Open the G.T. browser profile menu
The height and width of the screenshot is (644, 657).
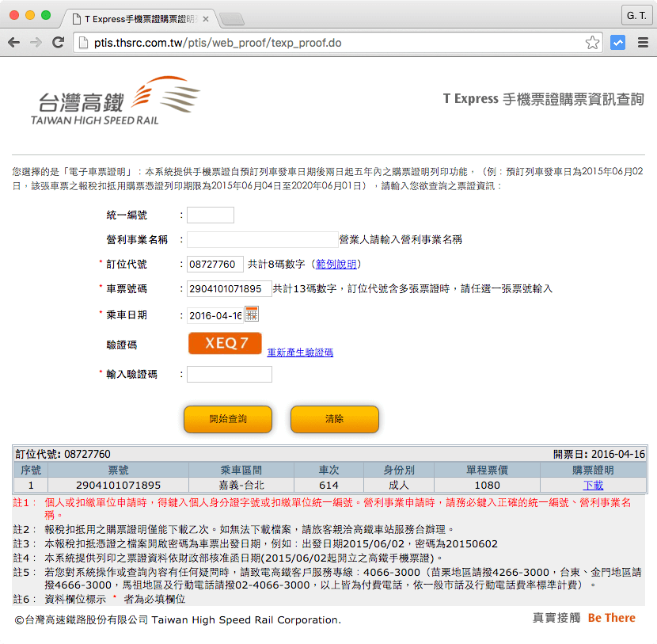click(x=637, y=15)
